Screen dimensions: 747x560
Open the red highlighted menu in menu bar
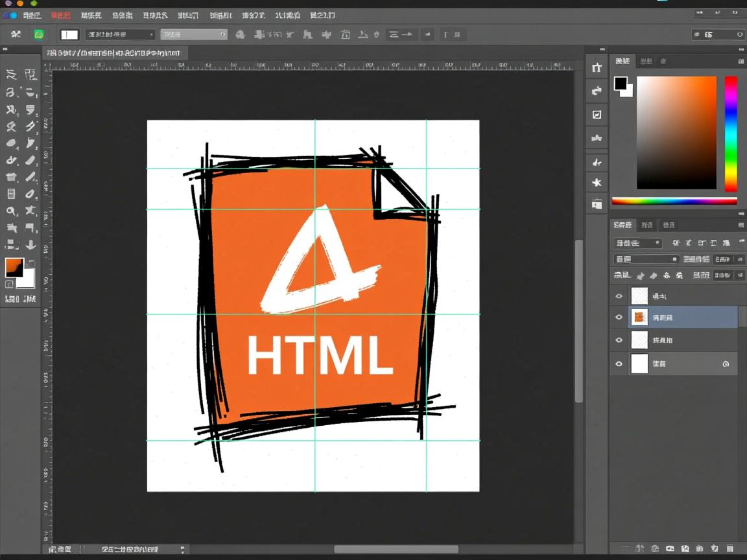pyautogui.click(x=60, y=15)
